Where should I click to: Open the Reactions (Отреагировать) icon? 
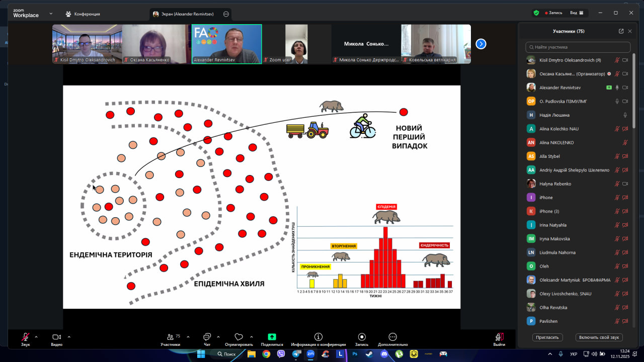[x=238, y=337]
